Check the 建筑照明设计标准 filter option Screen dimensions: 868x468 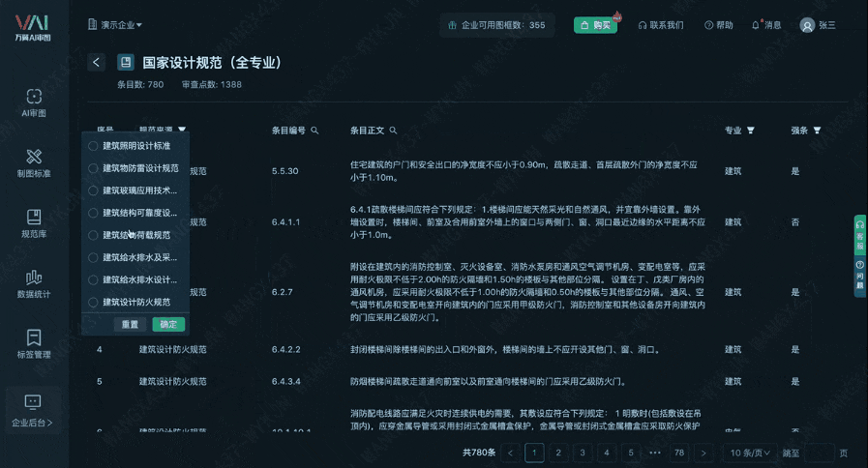[94, 146]
